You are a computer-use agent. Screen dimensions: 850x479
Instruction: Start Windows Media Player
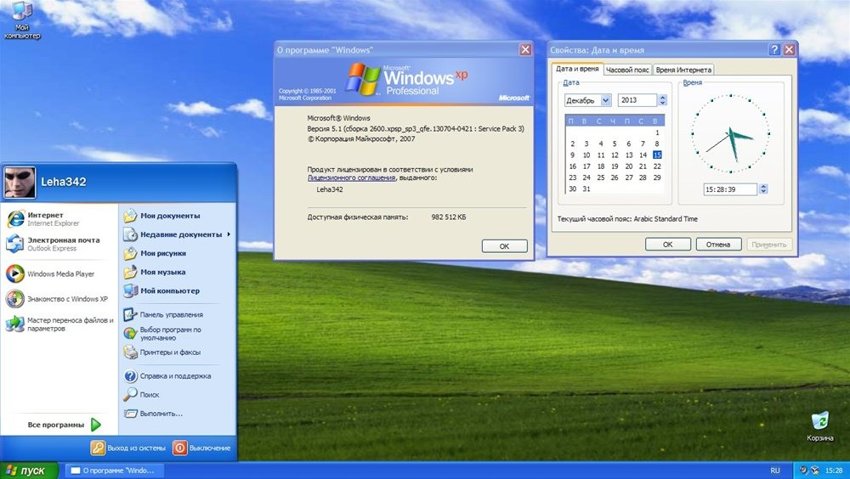click(51, 274)
